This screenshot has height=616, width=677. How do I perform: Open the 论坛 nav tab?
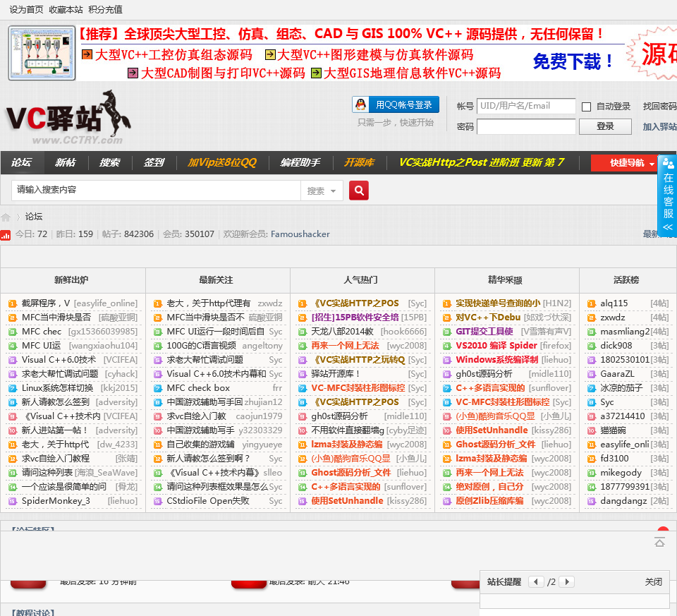point(22,162)
